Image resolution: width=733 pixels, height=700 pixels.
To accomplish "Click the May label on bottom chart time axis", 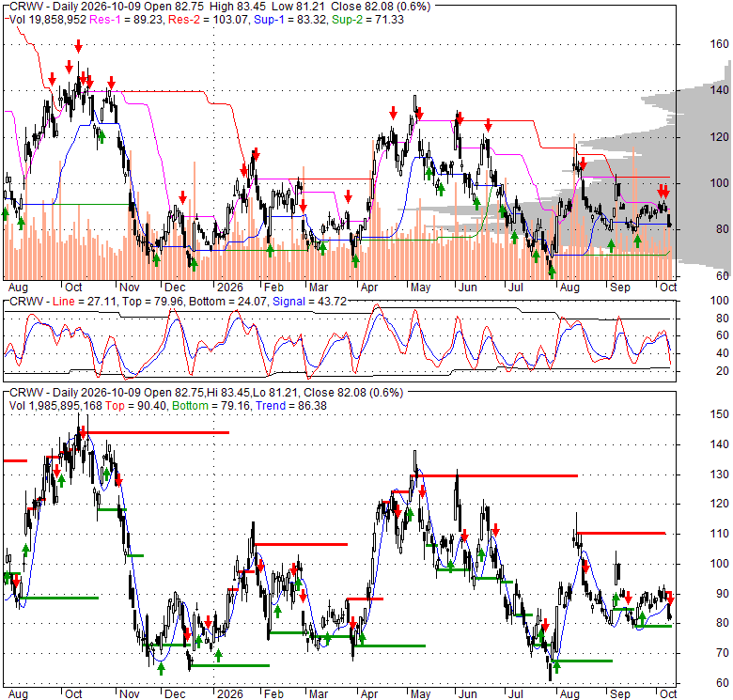I will click(x=420, y=694).
